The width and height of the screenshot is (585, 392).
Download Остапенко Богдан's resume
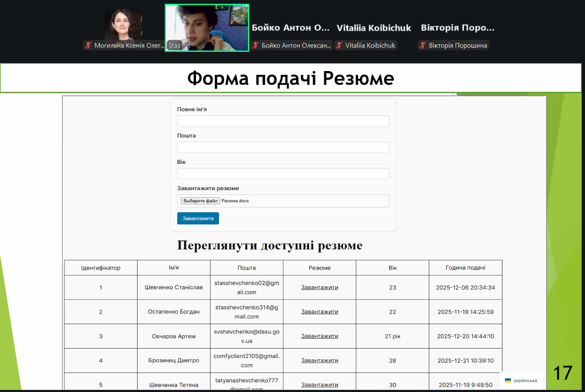coord(319,312)
